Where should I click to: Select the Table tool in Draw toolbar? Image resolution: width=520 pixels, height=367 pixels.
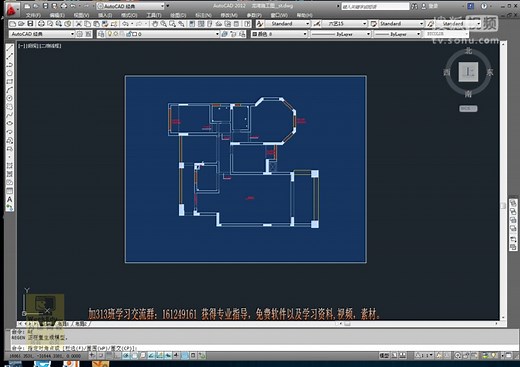click(x=9, y=191)
